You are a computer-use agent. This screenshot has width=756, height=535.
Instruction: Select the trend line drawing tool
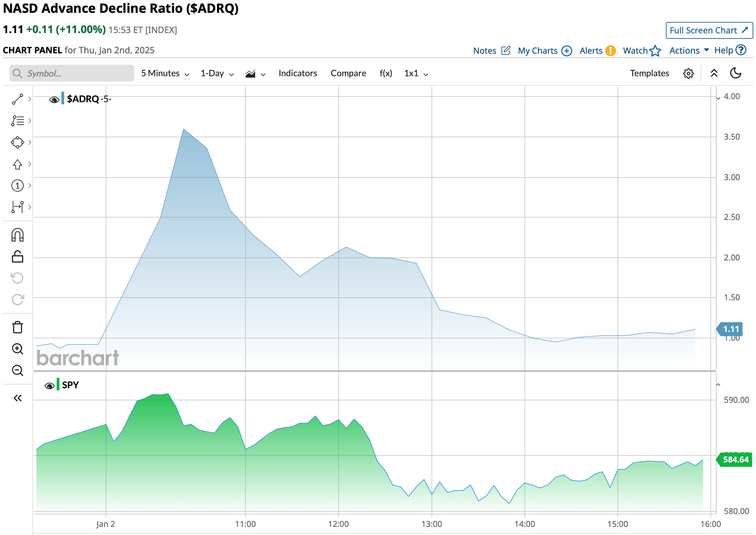click(18, 99)
